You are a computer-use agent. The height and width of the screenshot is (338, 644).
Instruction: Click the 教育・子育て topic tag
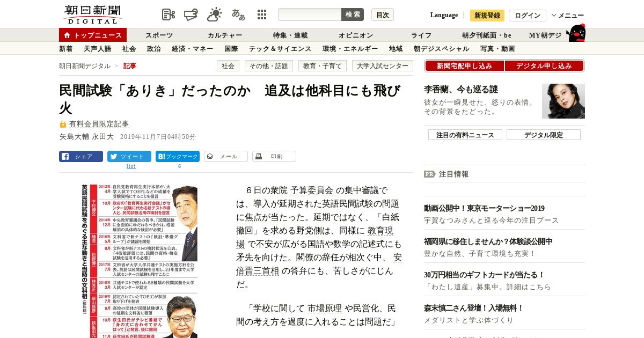point(323,66)
